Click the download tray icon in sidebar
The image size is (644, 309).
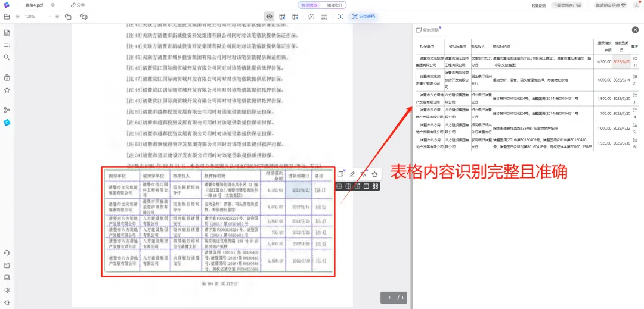[x=7, y=77]
